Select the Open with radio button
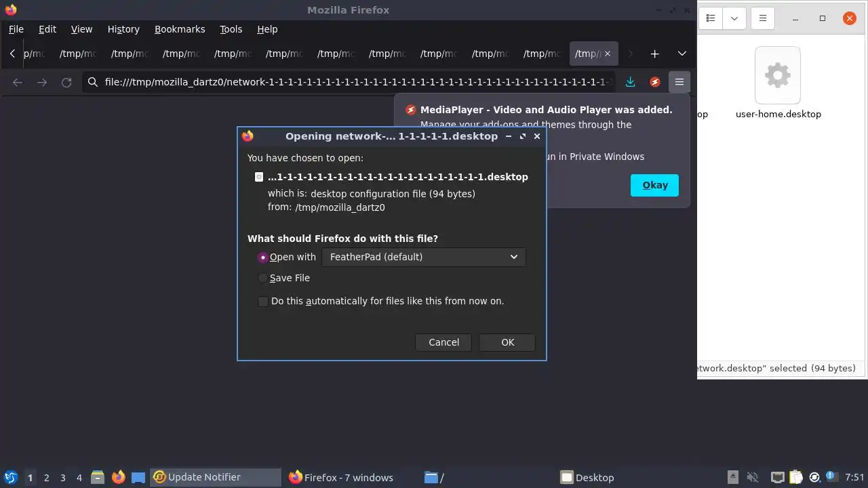The image size is (868, 488). 263,258
